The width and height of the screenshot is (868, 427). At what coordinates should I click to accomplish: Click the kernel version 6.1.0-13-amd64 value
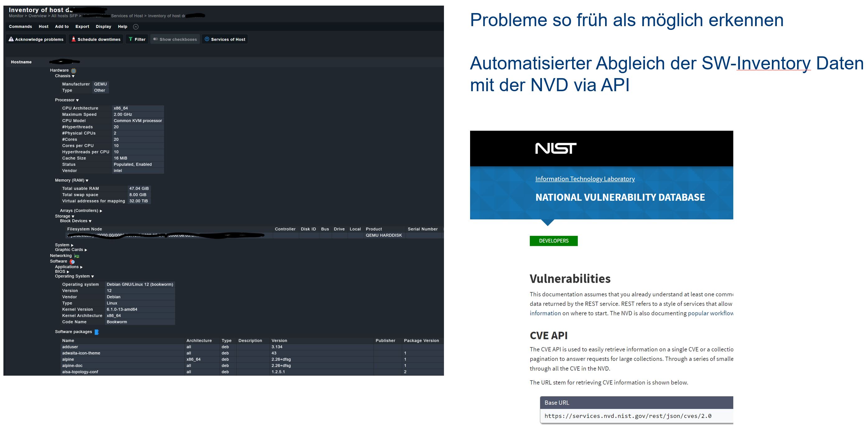[122, 309]
